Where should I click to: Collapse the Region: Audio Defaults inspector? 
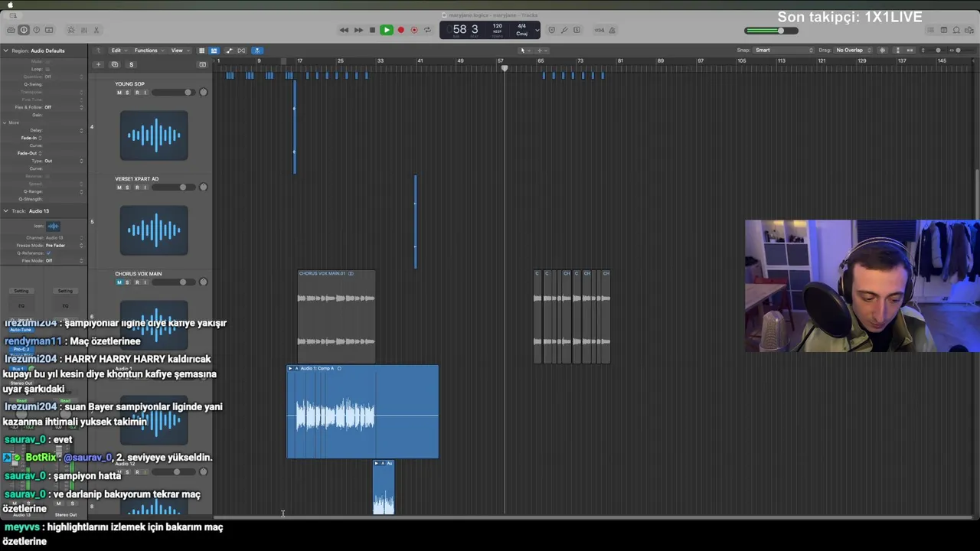5,51
